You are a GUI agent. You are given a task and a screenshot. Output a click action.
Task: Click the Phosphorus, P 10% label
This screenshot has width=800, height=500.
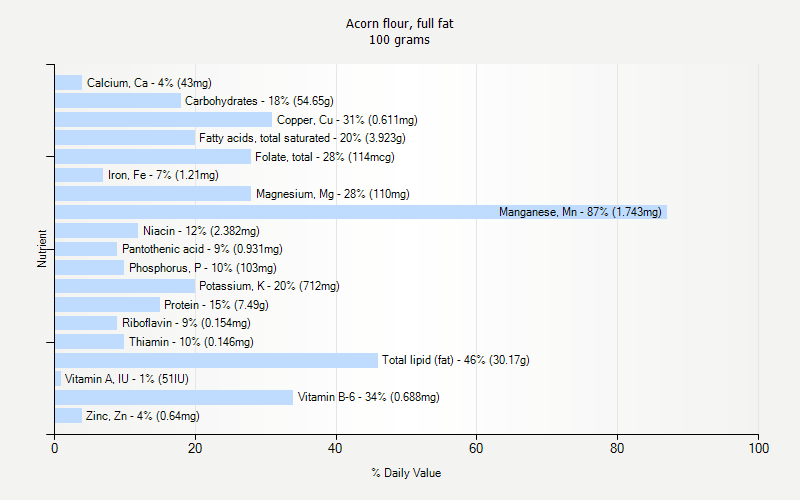[x=202, y=268]
